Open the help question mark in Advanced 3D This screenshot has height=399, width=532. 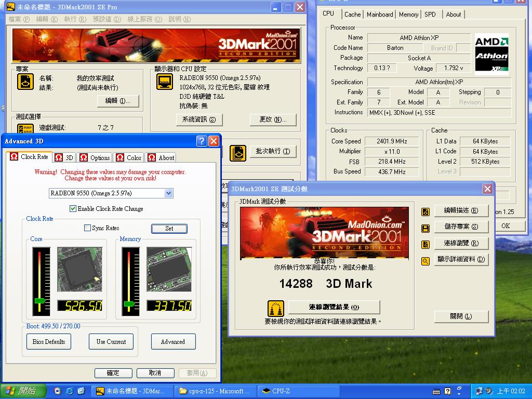point(202,141)
